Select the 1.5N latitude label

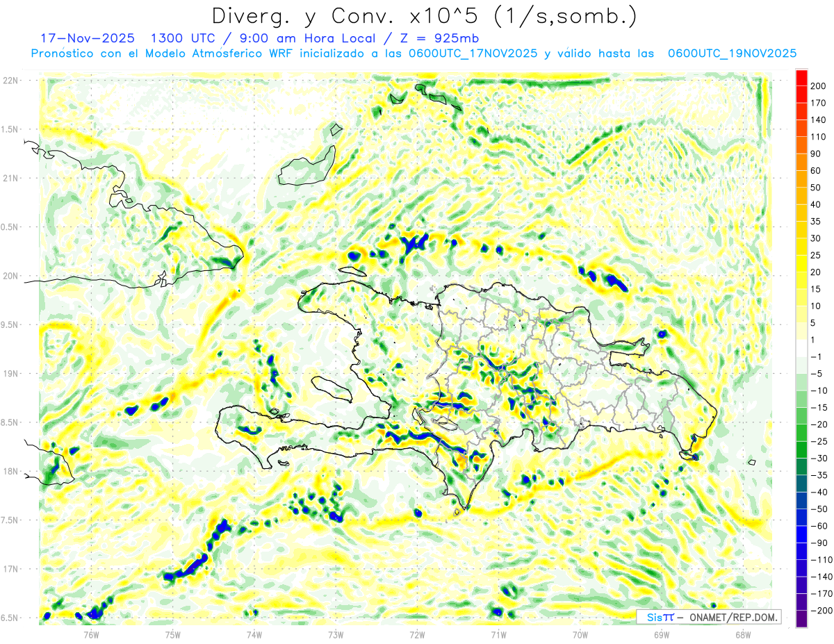[10, 129]
